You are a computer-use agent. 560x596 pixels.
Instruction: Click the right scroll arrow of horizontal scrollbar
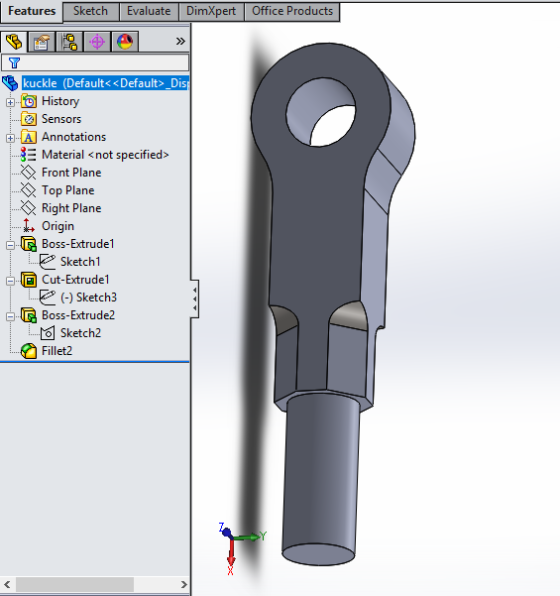coord(184,584)
